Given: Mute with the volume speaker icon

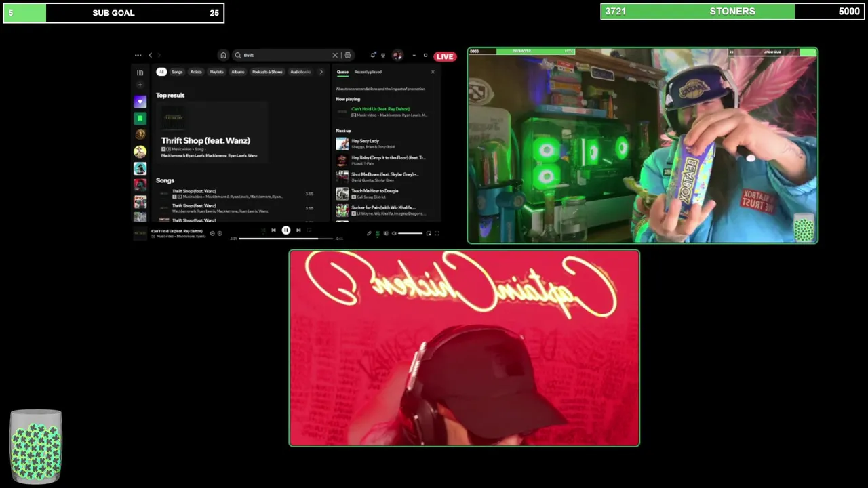Looking at the screenshot, I should tap(394, 233).
